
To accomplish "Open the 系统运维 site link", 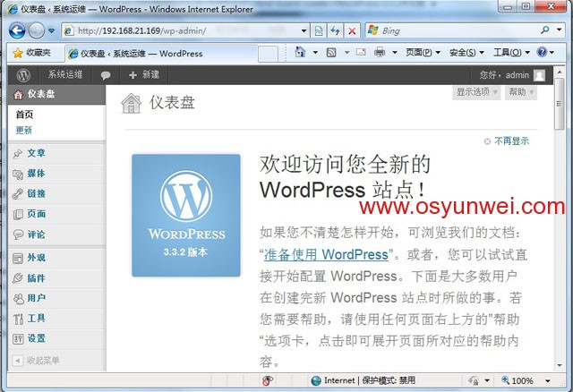I will click(x=65, y=75).
